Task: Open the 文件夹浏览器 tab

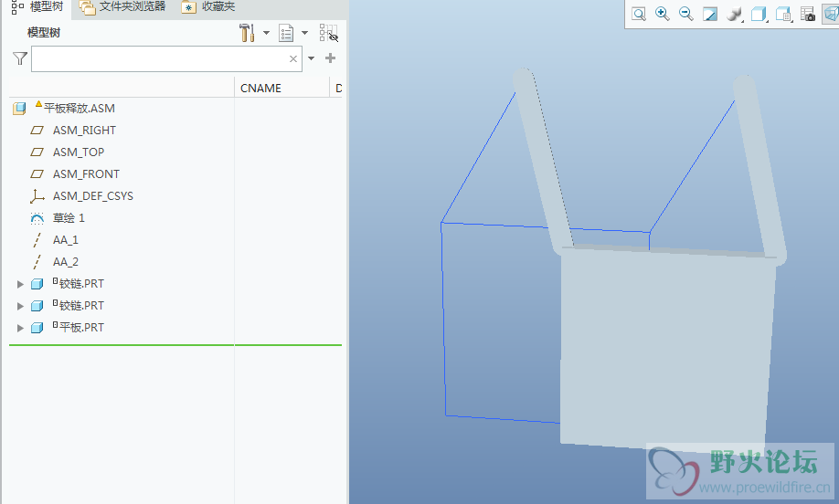Action: click(122, 7)
